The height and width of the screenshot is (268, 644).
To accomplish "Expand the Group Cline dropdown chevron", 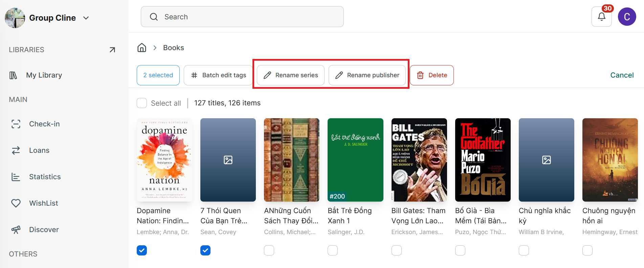I will pyautogui.click(x=86, y=18).
